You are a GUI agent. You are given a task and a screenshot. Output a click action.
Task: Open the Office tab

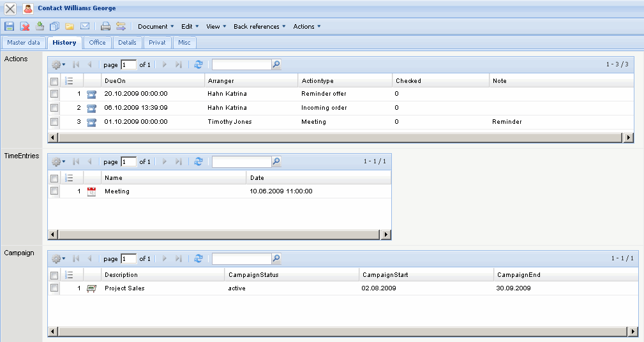(x=97, y=43)
